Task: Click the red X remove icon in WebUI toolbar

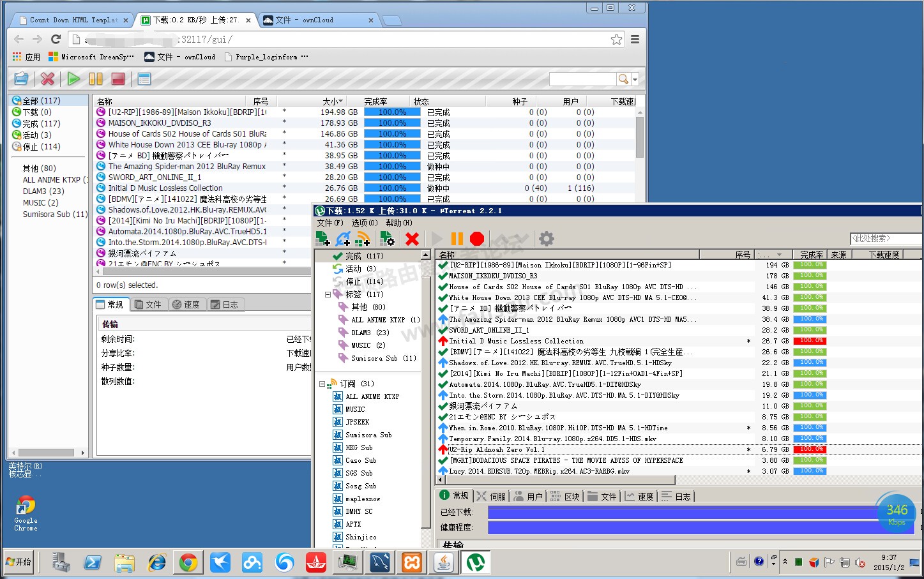Action: 47,79
